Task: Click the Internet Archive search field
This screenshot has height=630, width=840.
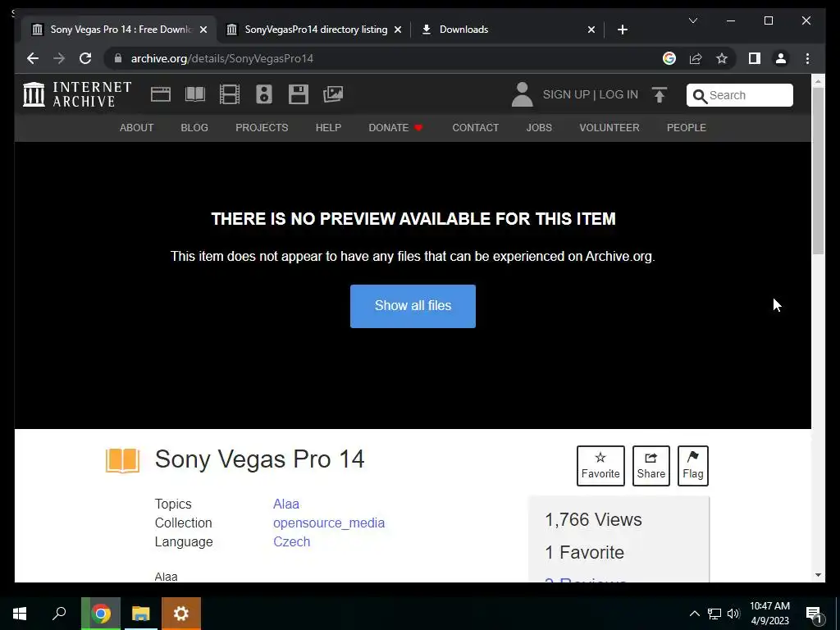Action: pos(739,95)
